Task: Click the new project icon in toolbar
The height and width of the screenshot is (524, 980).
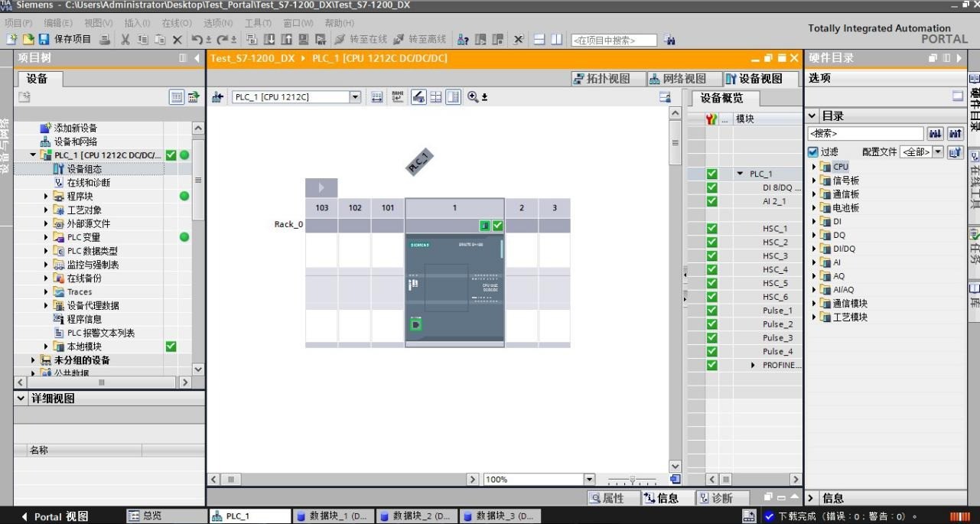Action: pos(11,39)
